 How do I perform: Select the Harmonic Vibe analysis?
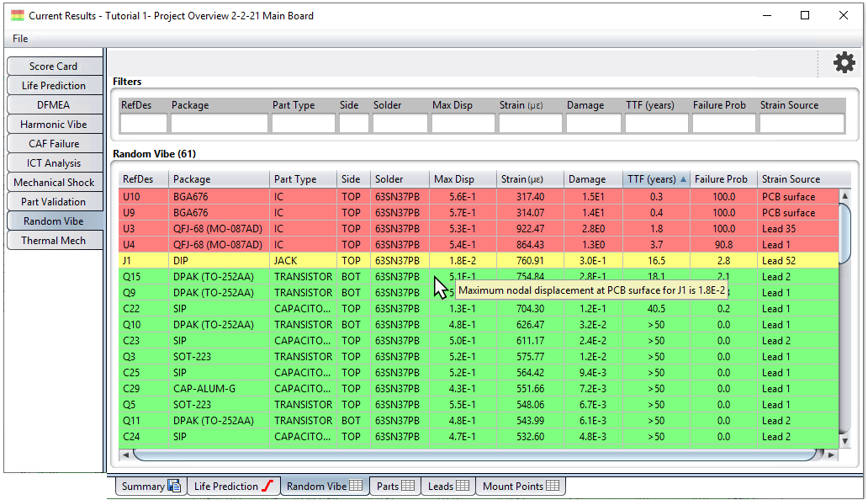55,124
